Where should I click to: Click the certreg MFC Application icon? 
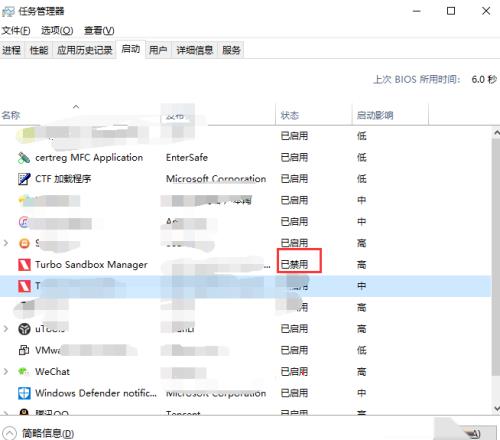pos(24,158)
